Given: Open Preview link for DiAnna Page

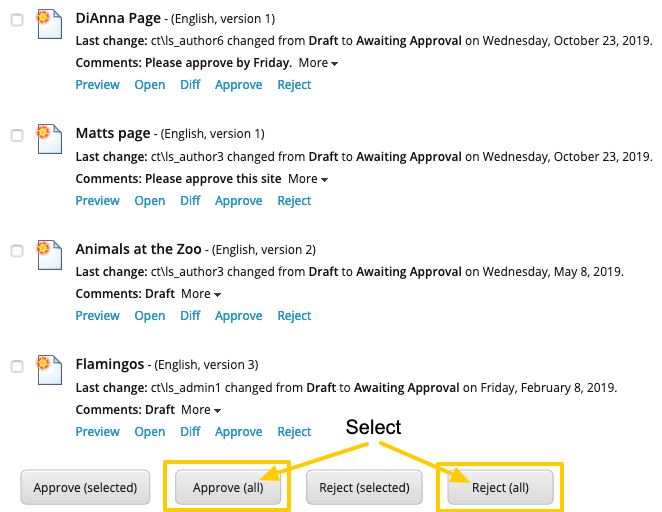Looking at the screenshot, I should [x=98, y=85].
